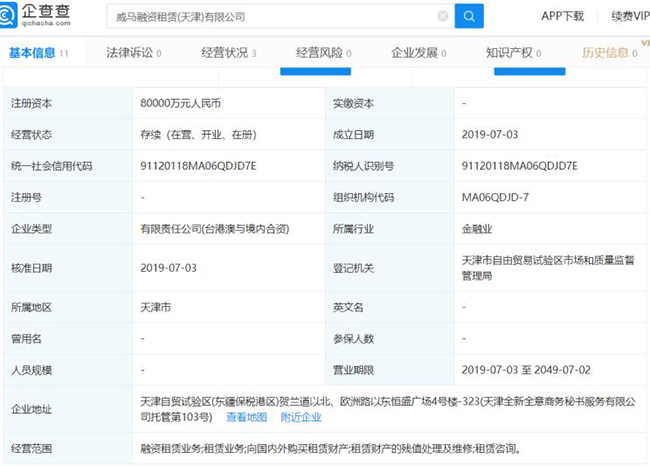Screen dimensions: 650x466
Task: Open the APP下载 link
Action: click(x=563, y=16)
